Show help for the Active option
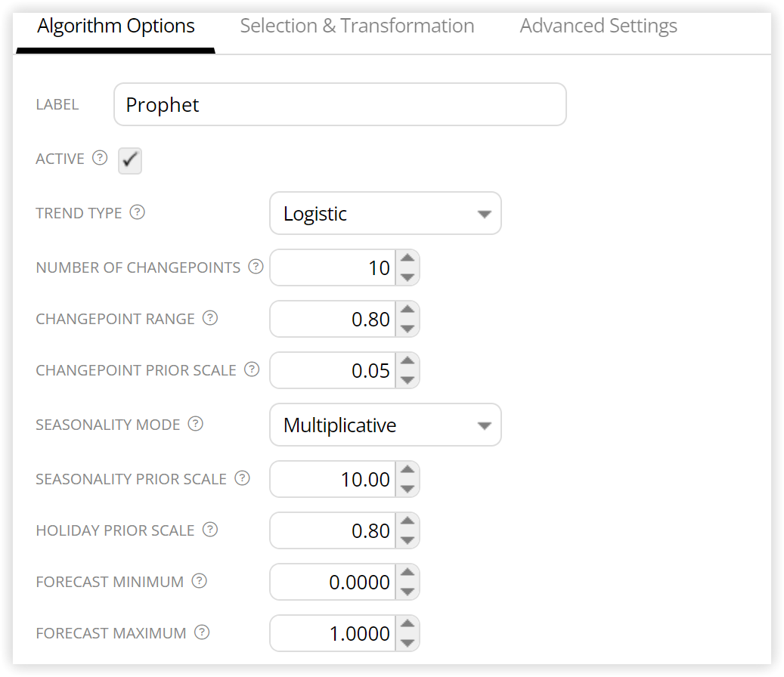The width and height of the screenshot is (784, 677). pos(100,158)
